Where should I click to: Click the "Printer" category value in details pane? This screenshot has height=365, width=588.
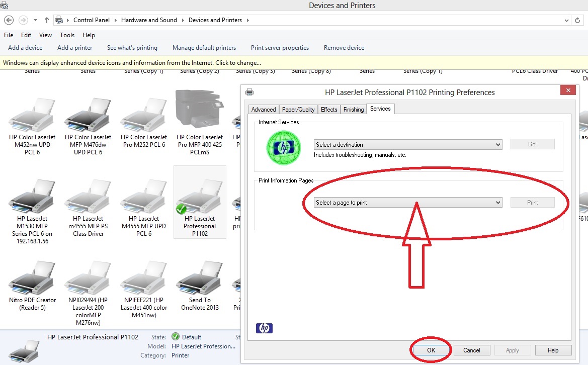181,355
